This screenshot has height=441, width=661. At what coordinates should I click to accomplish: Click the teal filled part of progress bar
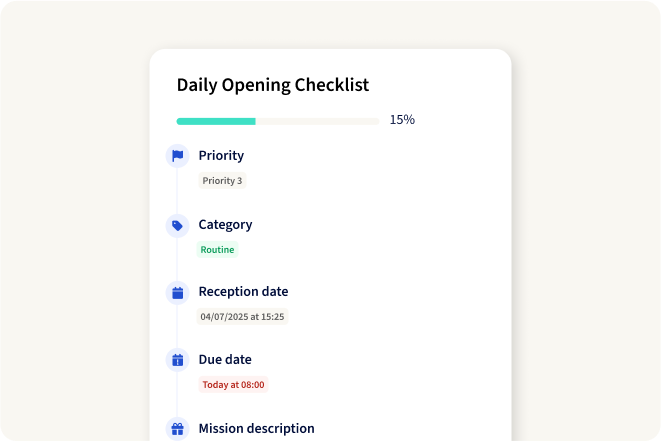point(216,121)
